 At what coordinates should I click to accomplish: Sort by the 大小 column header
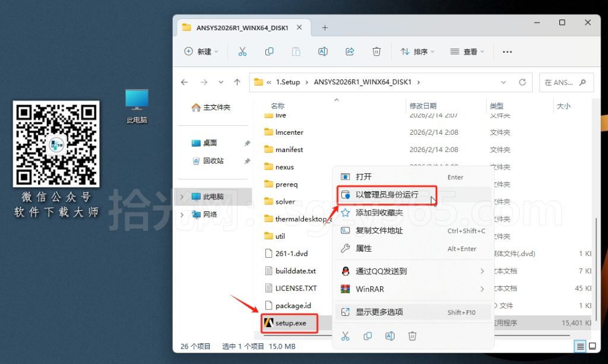coord(563,106)
